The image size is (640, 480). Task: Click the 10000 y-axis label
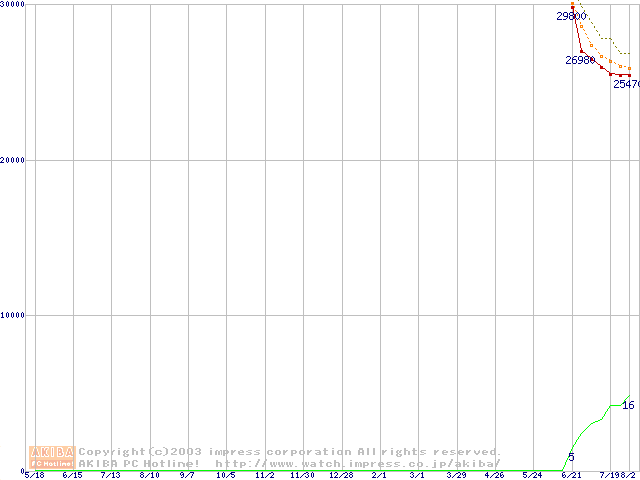13,315
